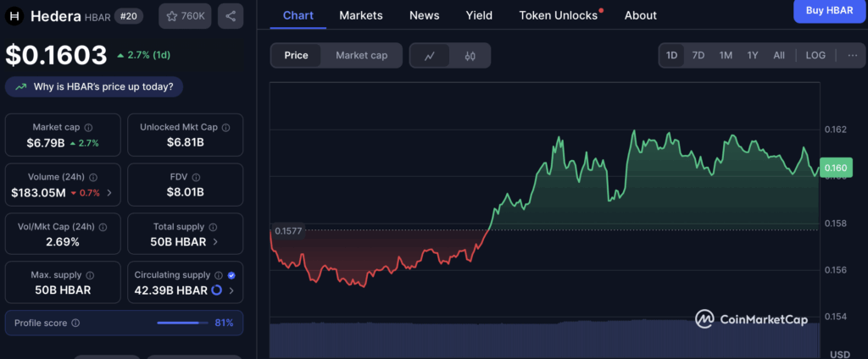Open the Token Unlocks tab
The image size is (868, 359).
point(559,15)
